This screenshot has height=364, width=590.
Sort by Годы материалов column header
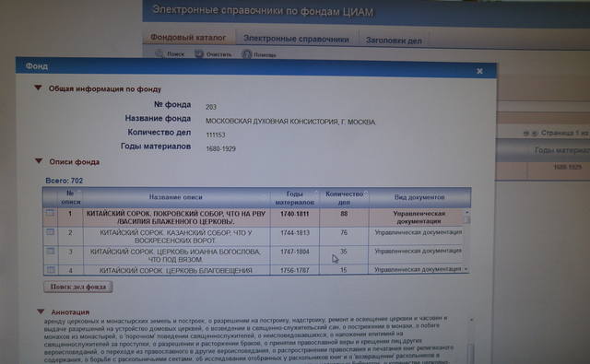pos(295,198)
